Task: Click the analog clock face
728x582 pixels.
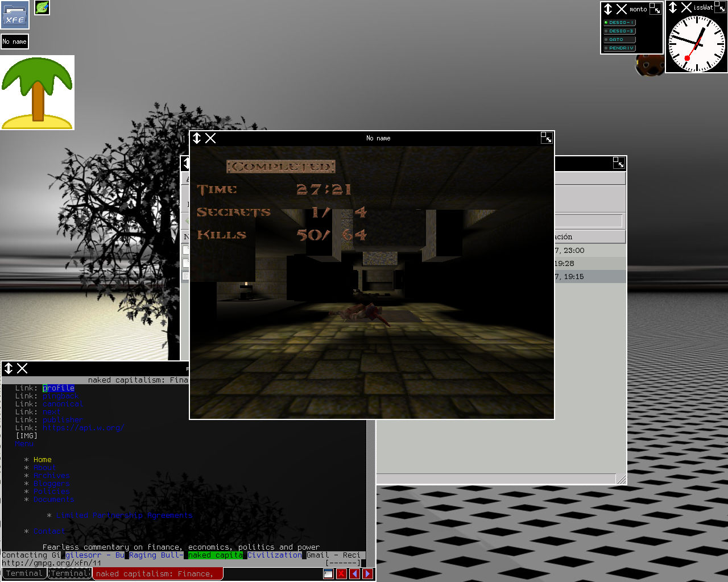Action: pos(696,44)
